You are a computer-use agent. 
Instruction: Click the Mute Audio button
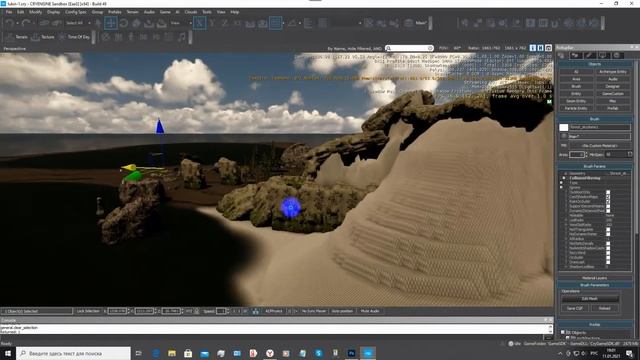point(370,311)
